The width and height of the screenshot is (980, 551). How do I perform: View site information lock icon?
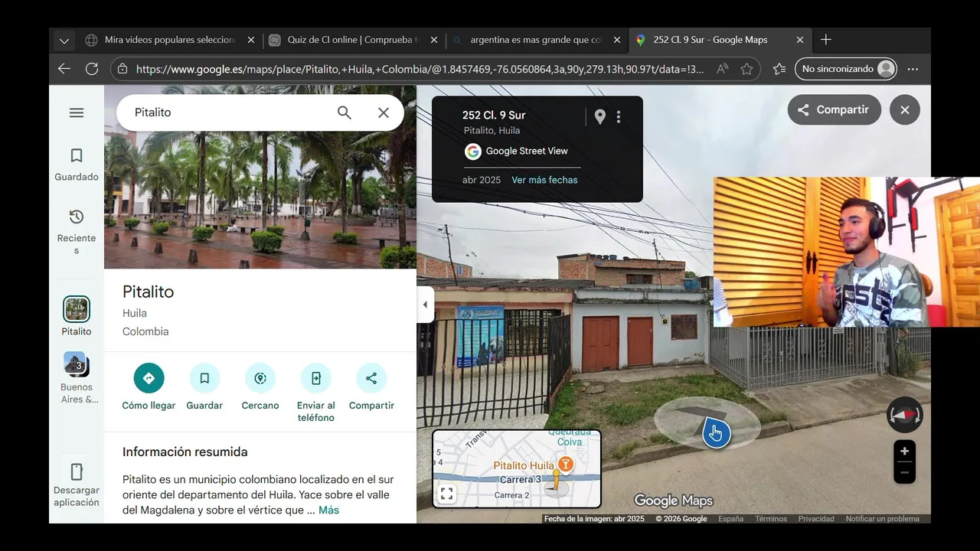pos(122,69)
